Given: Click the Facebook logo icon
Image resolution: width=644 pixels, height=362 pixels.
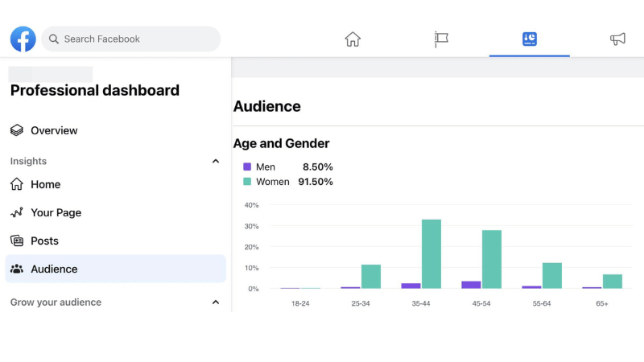Looking at the screenshot, I should [23, 39].
